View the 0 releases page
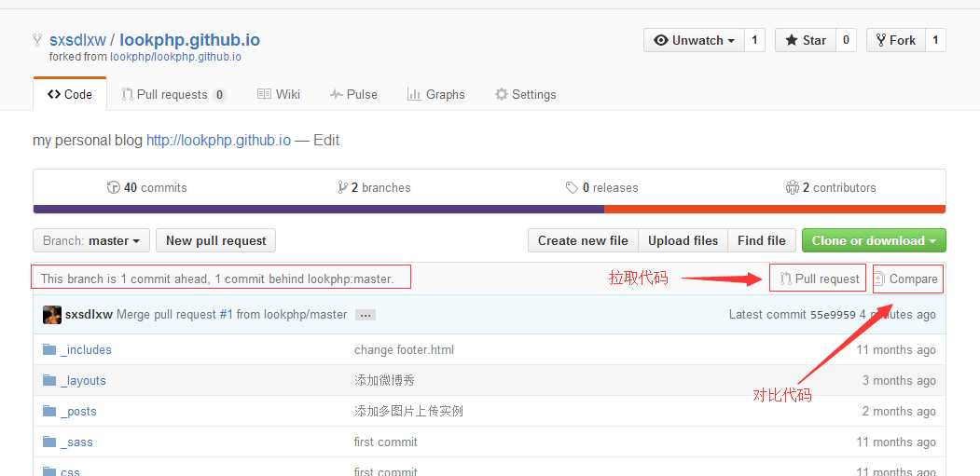The image size is (980, 476). 601,187
